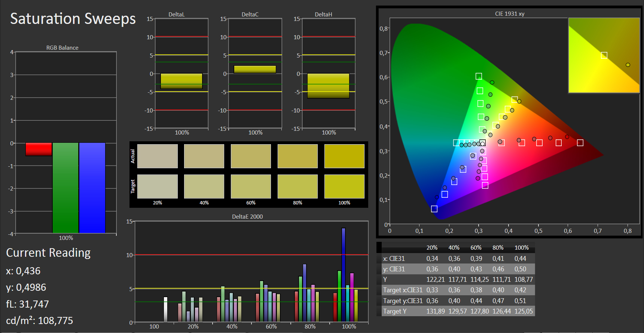Select the Actual 20% yellow swatch
This screenshot has width=644, height=333.
158,156
